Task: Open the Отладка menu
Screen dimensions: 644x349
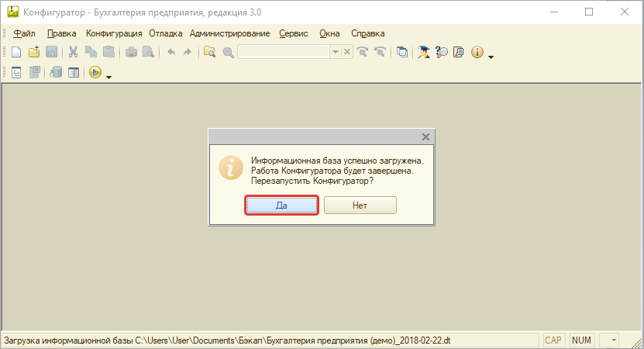Action: 166,33
